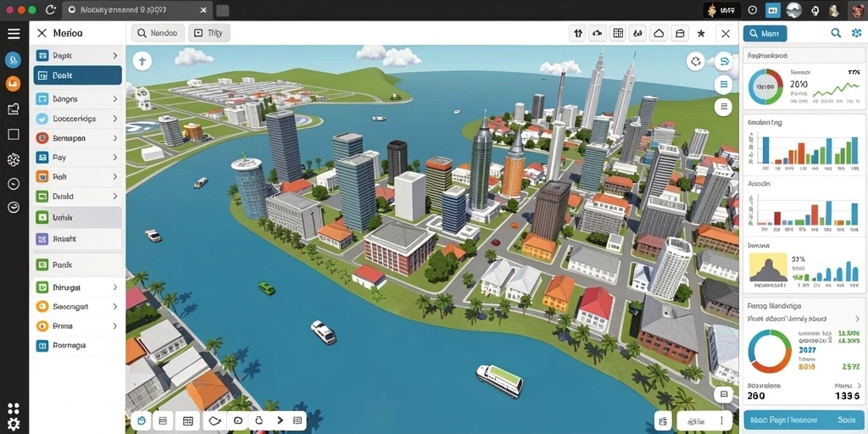Toggle the blue curved-arrow map overlay button
Viewport: 868px width, 434px height.
[x=724, y=61]
